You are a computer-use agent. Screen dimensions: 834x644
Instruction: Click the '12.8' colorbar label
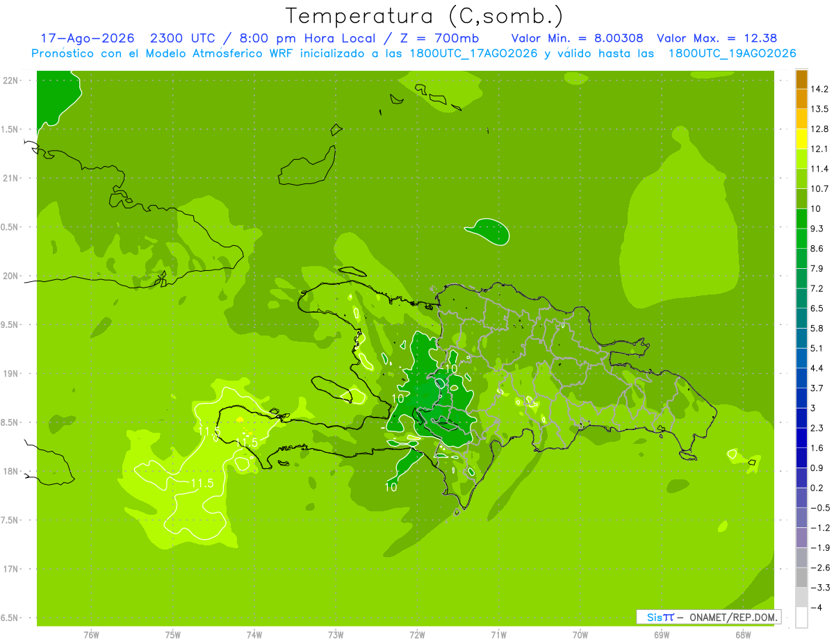click(x=819, y=129)
